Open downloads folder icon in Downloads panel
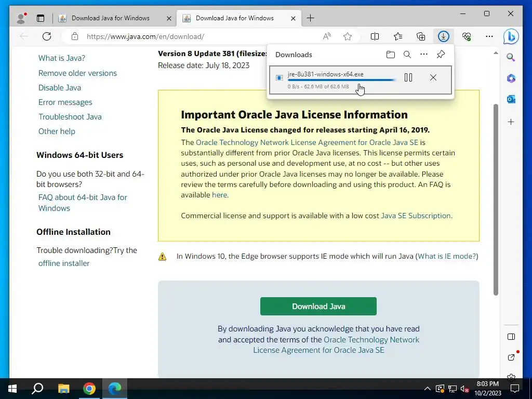Viewport: 532px width, 399px height. (x=391, y=55)
